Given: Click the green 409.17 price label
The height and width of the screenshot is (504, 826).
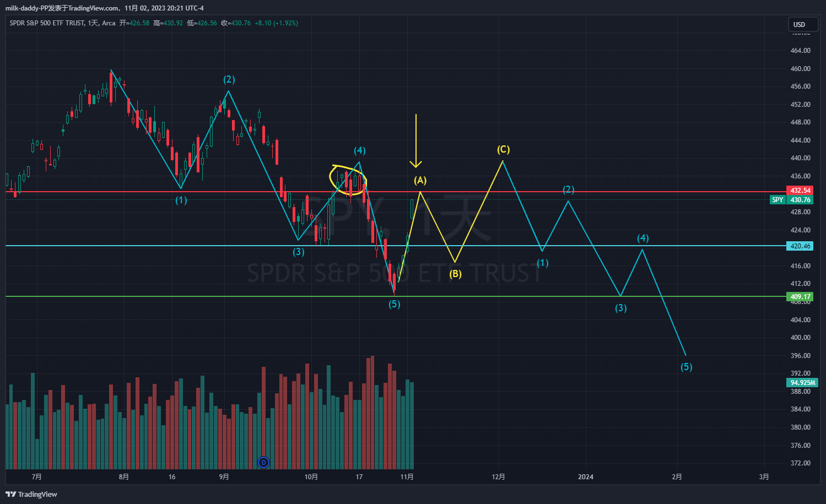Looking at the screenshot, I should (x=800, y=297).
